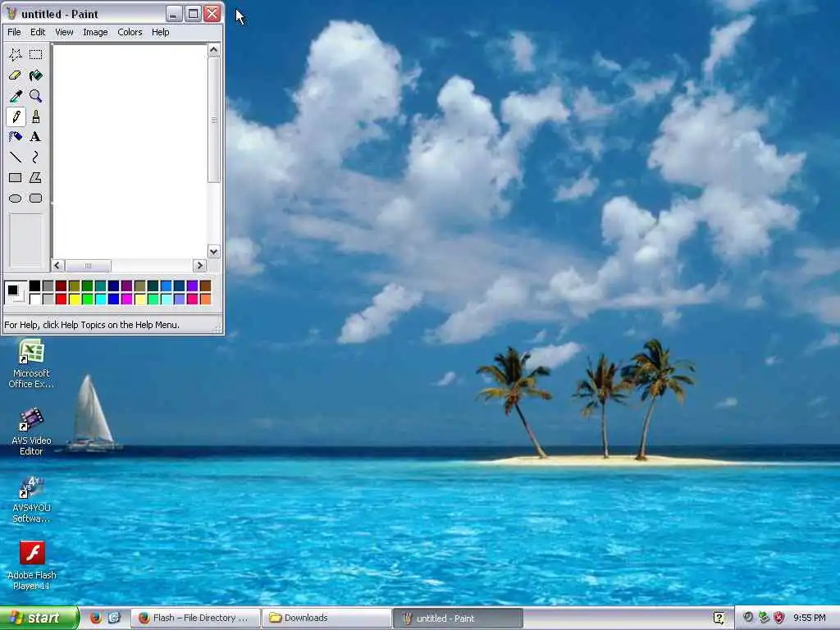Minimize the Paint window

pos(174,13)
